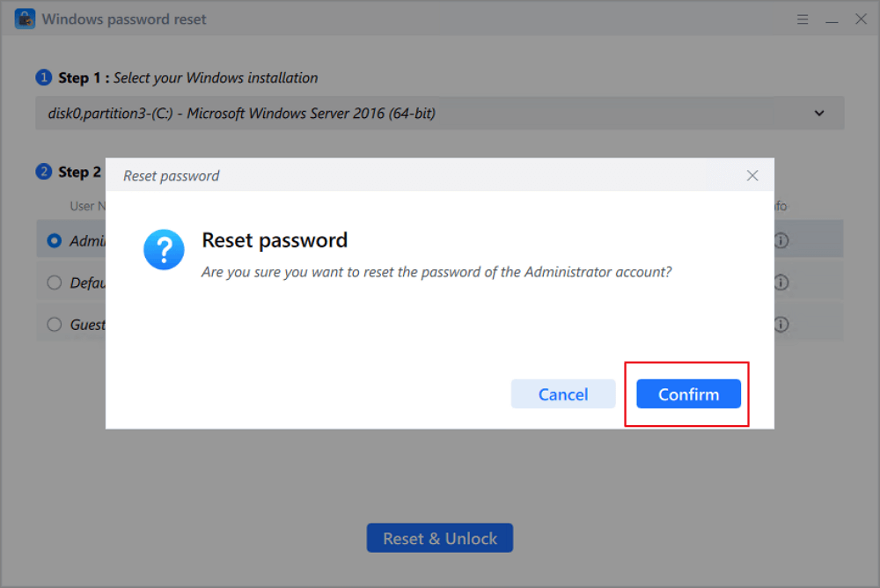The image size is (880, 588).
Task: Select the Default account radio button
Action: (55, 283)
